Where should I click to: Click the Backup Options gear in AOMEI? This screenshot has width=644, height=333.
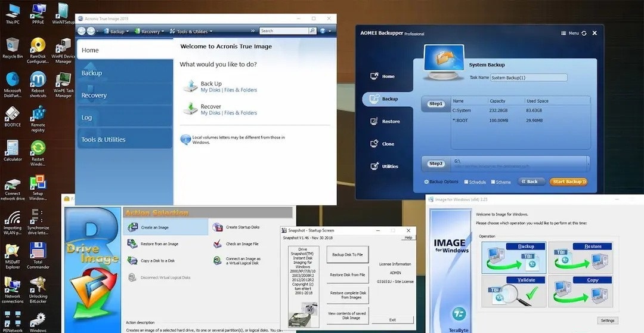click(x=426, y=181)
